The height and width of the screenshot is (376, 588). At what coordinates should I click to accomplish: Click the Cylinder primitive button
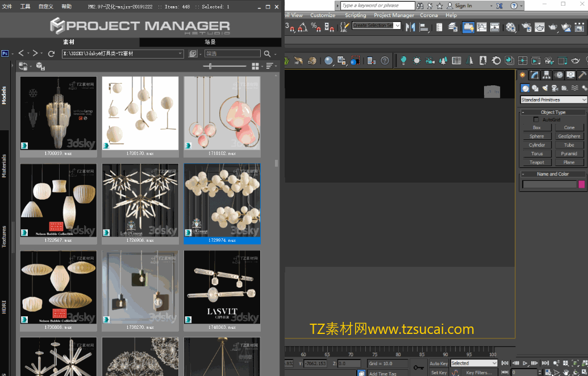tap(537, 145)
